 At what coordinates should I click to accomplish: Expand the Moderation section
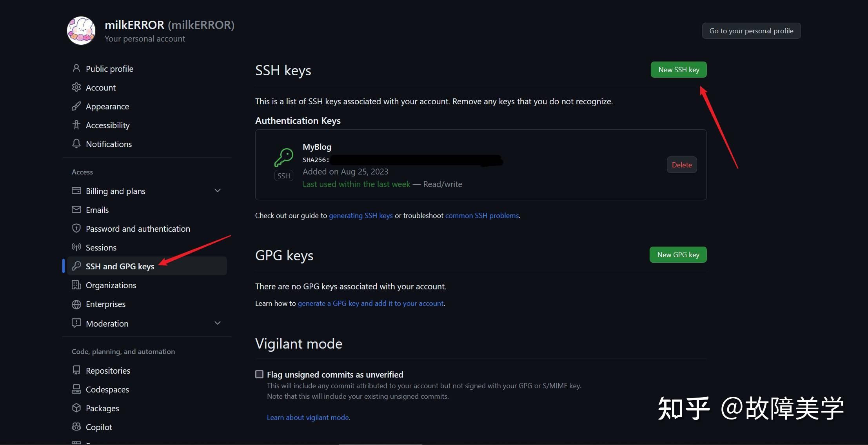218,323
